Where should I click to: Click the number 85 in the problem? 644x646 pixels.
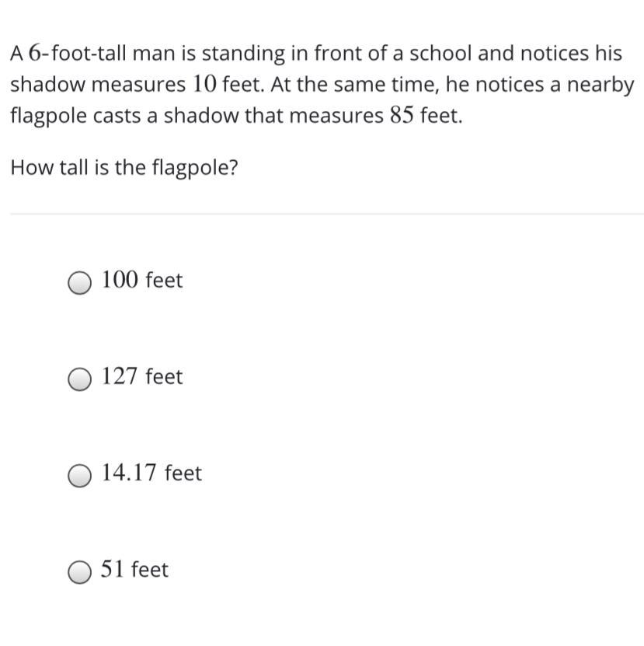(x=402, y=116)
